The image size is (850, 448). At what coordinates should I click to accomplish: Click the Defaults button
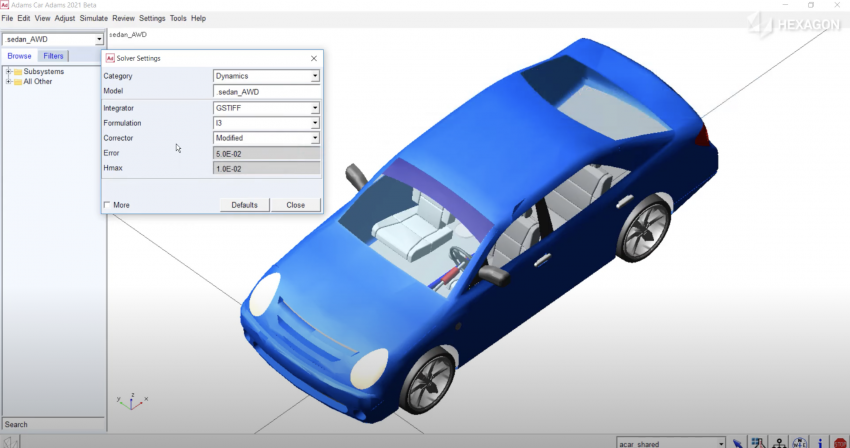click(x=244, y=205)
